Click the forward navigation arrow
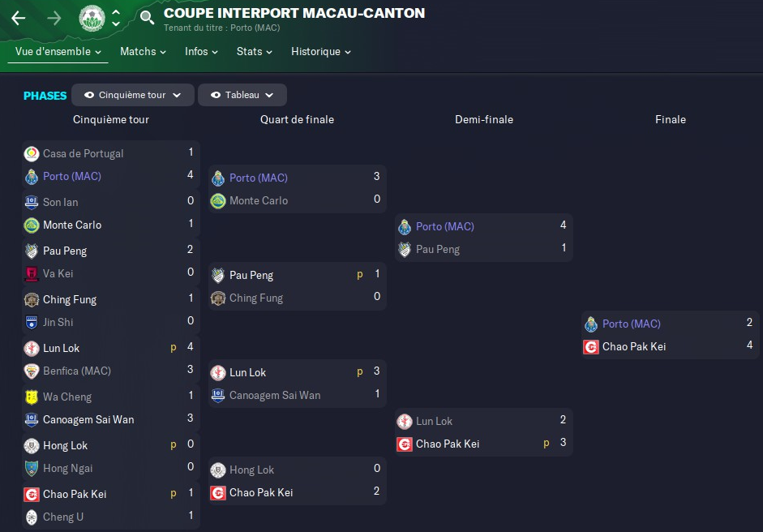The image size is (763, 532). click(x=54, y=18)
